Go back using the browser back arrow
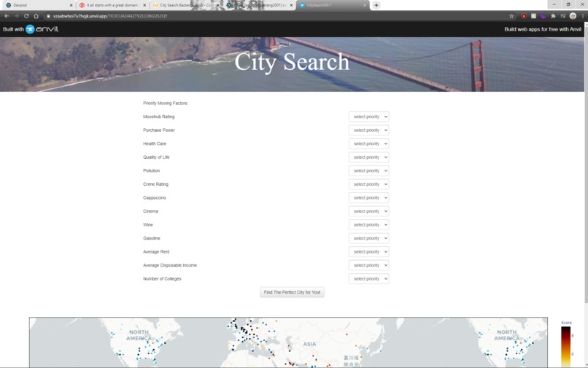The image size is (588, 368). [x=7, y=16]
